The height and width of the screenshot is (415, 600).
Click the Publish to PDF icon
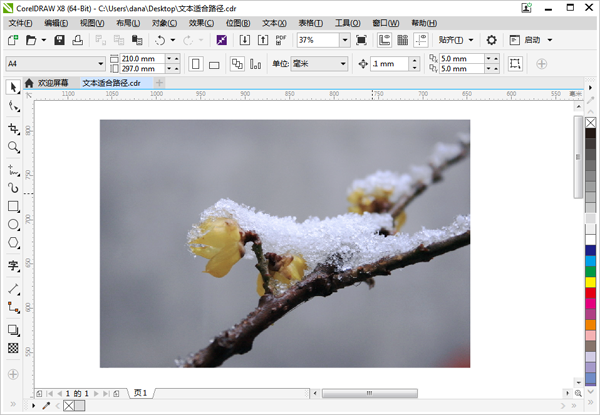281,40
